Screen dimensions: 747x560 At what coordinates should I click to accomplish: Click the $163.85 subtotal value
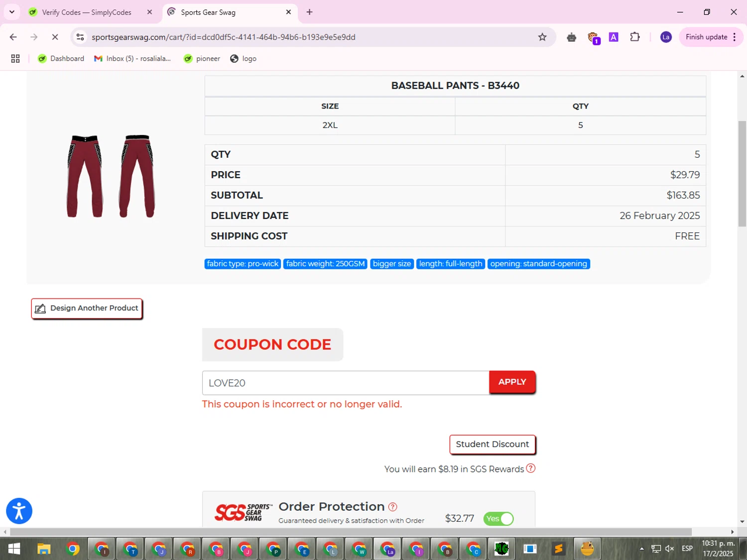tap(683, 195)
